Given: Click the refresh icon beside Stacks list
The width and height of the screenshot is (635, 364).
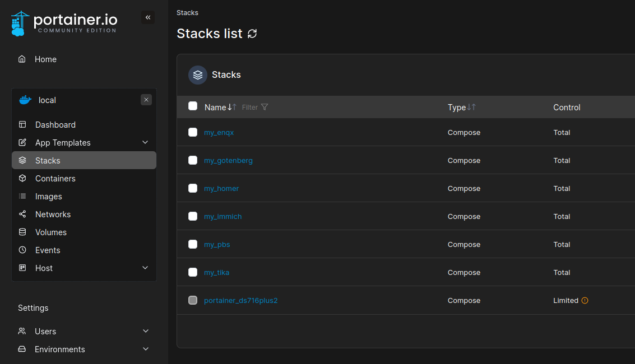Looking at the screenshot, I should coord(252,34).
